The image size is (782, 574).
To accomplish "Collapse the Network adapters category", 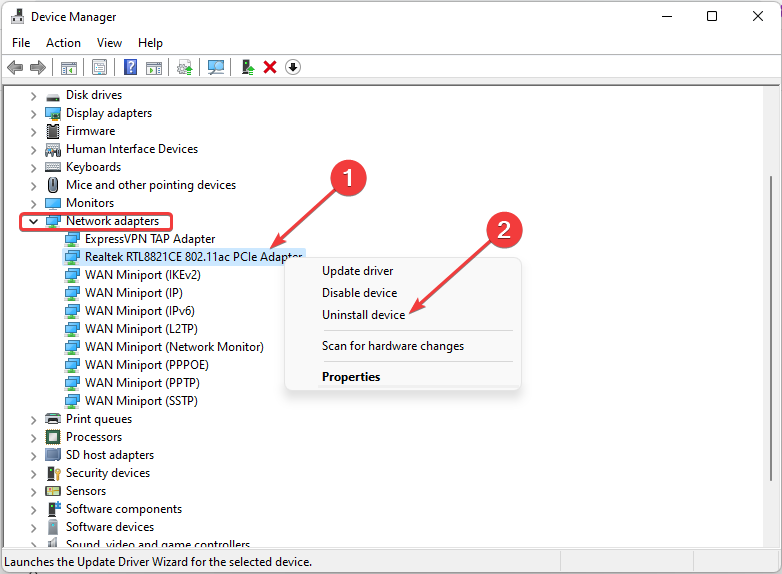I will [x=34, y=221].
